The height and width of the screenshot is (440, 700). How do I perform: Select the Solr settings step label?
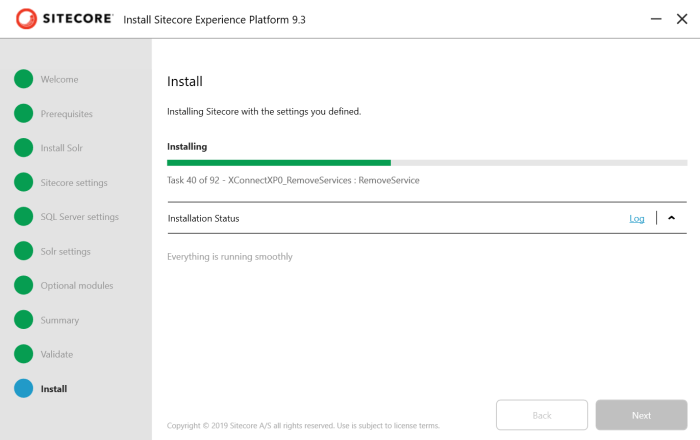(66, 251)
